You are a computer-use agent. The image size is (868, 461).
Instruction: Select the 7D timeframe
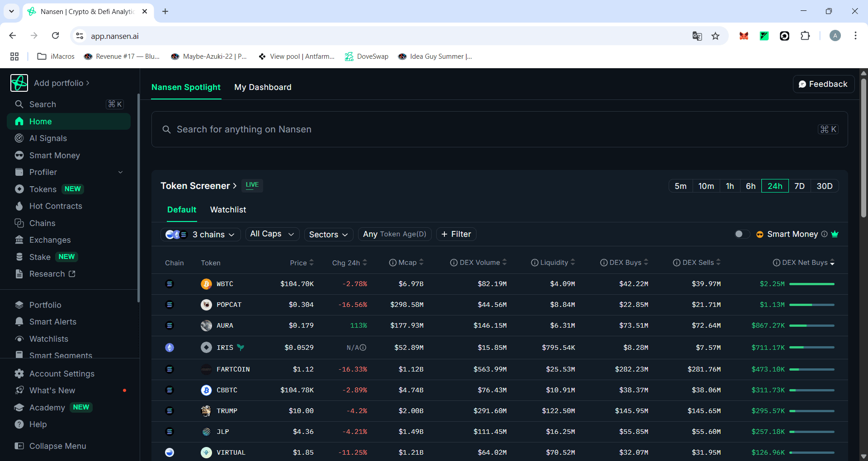[799, 186]
